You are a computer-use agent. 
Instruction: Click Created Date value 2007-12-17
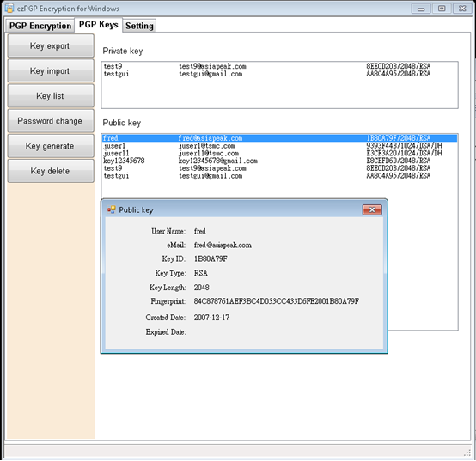(211, 318)
